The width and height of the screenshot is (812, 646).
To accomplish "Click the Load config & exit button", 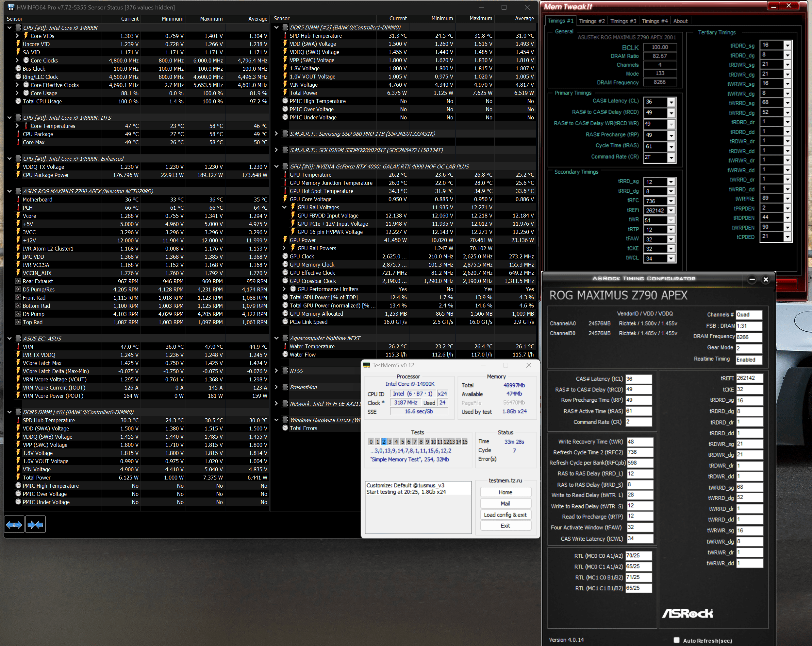I will 505,515.
